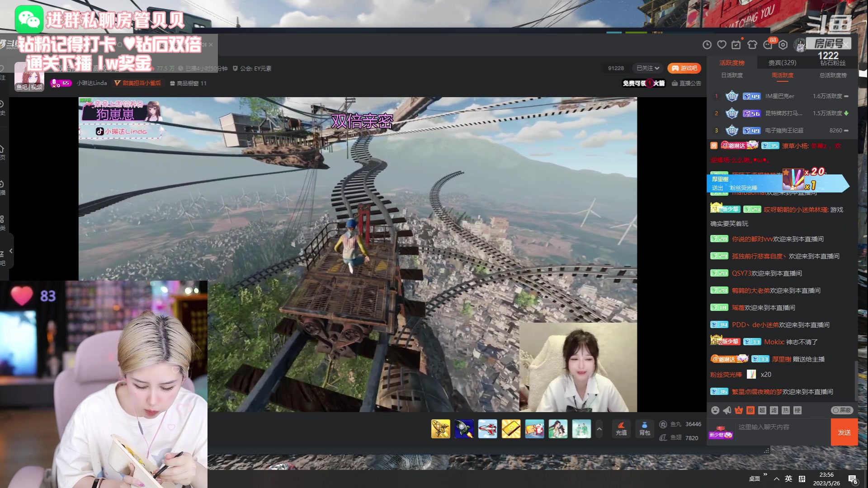Send the ancient couple gift
This screenshot has width=868, height=488.
click(x=558, y=429)
